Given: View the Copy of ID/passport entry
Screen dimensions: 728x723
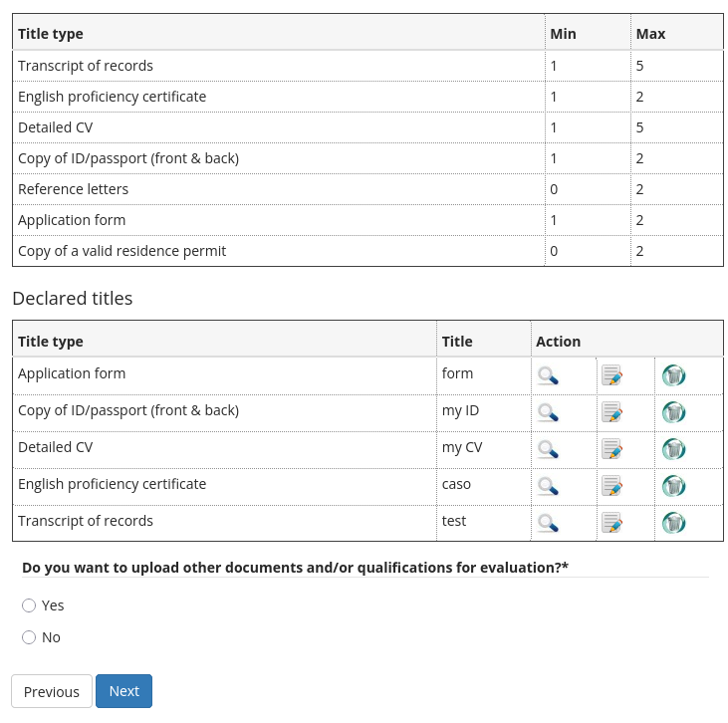Looking at the screenshot, I should [x=548, y=412].
